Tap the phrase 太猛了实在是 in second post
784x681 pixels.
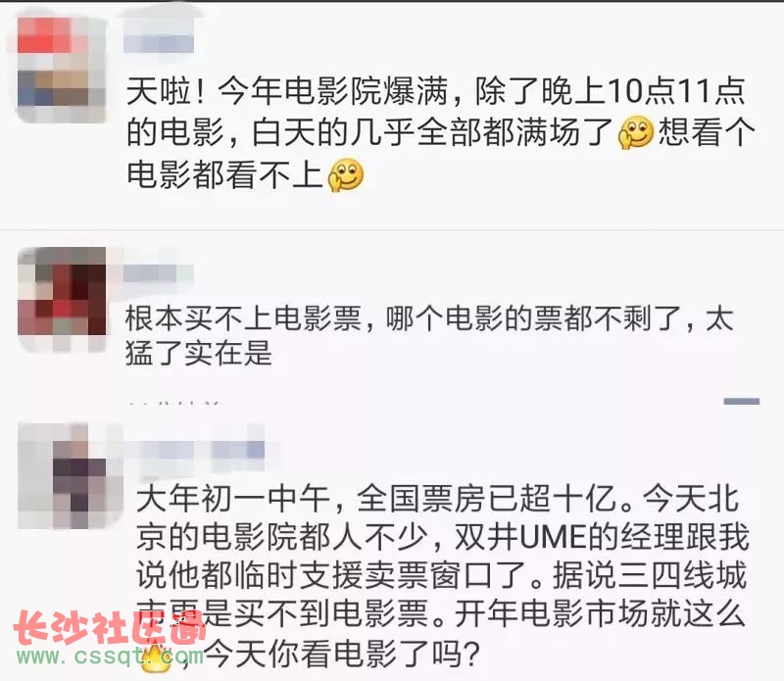click(x=199, y=353)
